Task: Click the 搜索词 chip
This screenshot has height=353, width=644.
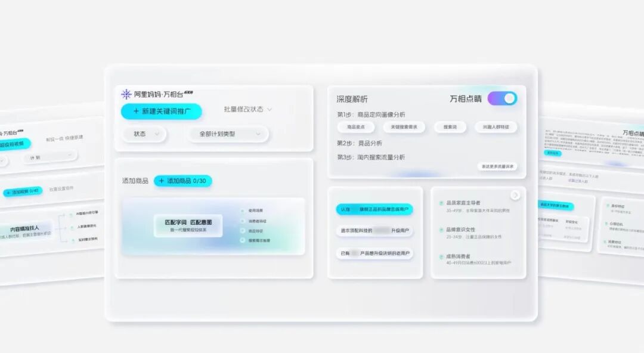Action: click(x=450, y=127)
